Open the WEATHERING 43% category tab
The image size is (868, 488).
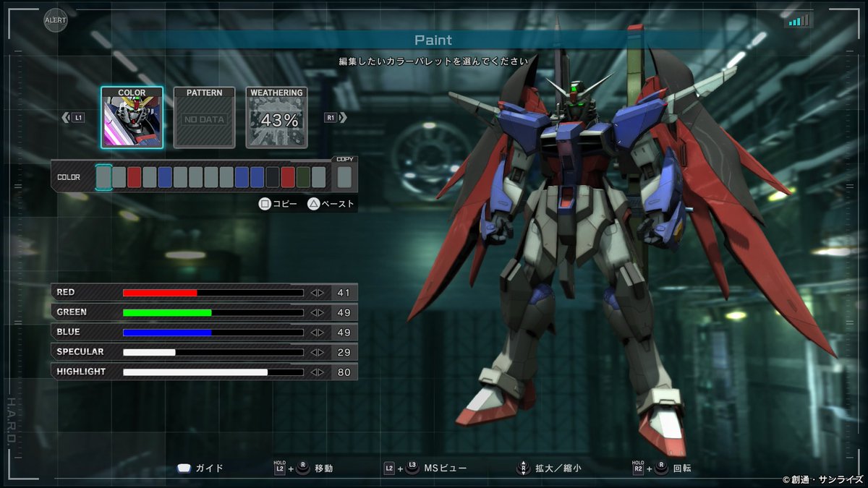pyautogui.click(x=276, y=117)
